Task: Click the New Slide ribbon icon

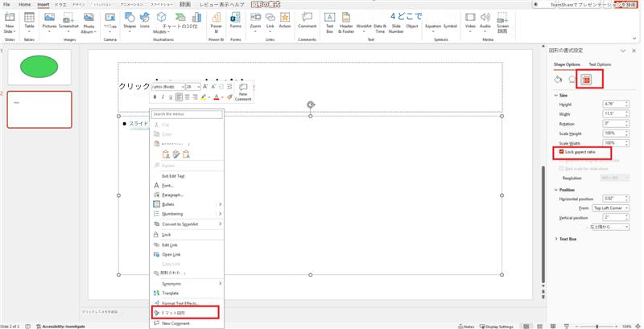Action: tap(10, 18)
